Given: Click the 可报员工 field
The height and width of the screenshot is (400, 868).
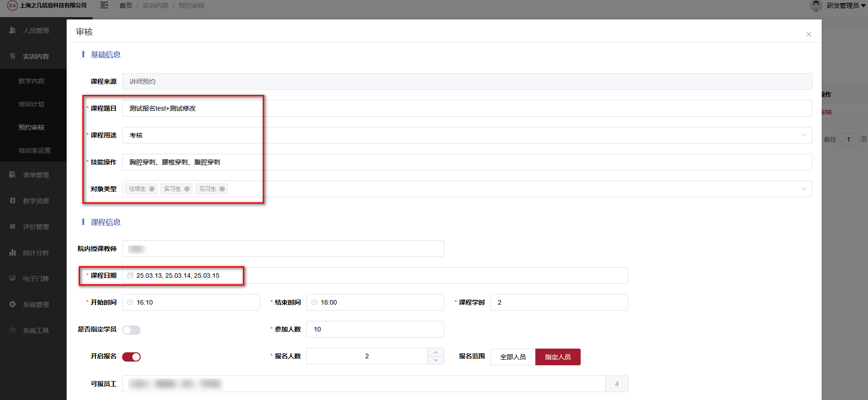Looking at the screenshot, I should pyautogui.click(x=364, y=384).
